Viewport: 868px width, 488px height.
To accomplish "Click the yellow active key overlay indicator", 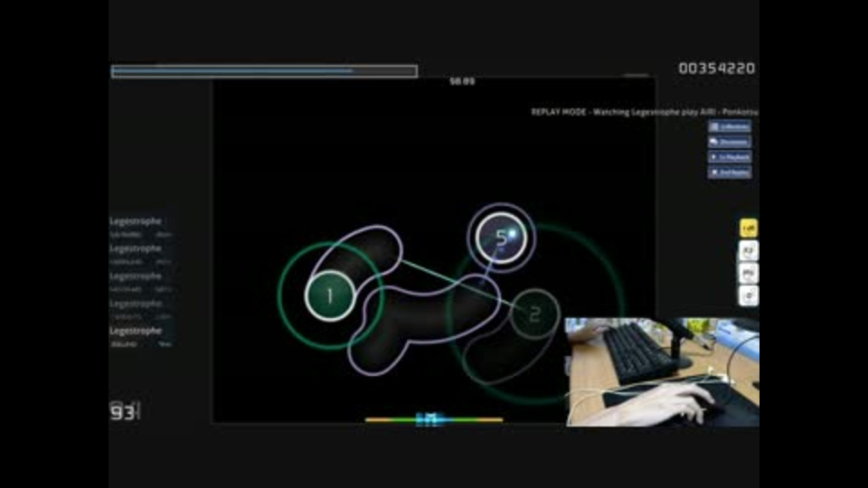I will coord(749,228).
